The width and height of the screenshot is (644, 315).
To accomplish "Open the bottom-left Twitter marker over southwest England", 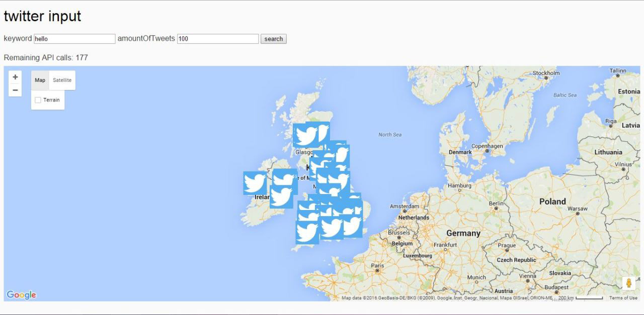I will (307, 233).
